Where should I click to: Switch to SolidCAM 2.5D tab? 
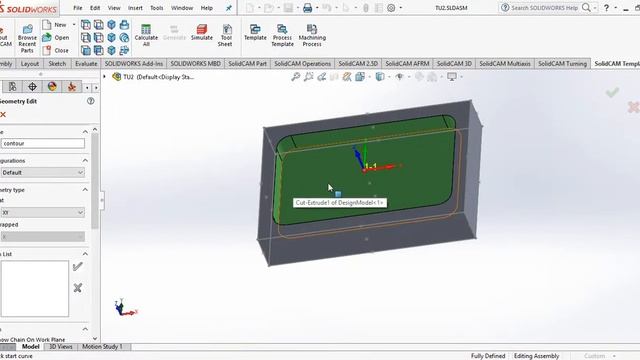358,64
